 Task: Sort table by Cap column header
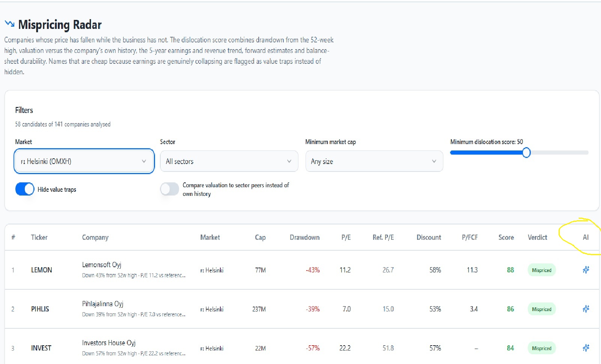point(260,237)
